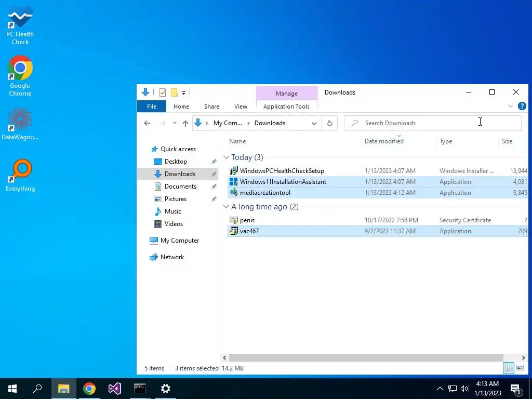Sort by Name column header

[294, 141]
